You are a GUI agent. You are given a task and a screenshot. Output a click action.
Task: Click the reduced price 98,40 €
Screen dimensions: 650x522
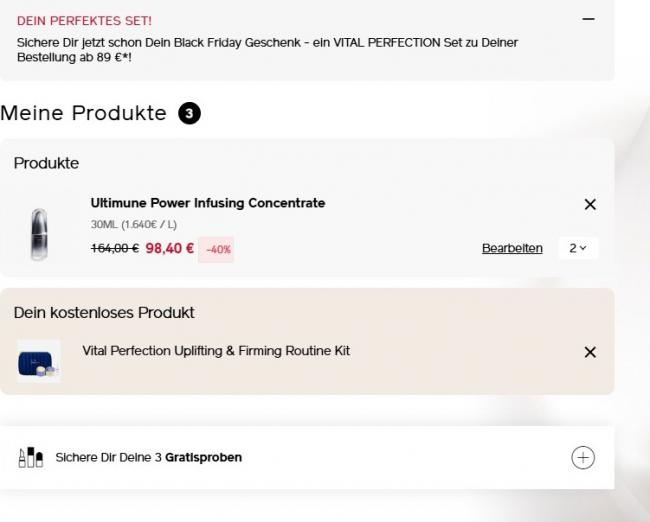[x=170, y=248]
